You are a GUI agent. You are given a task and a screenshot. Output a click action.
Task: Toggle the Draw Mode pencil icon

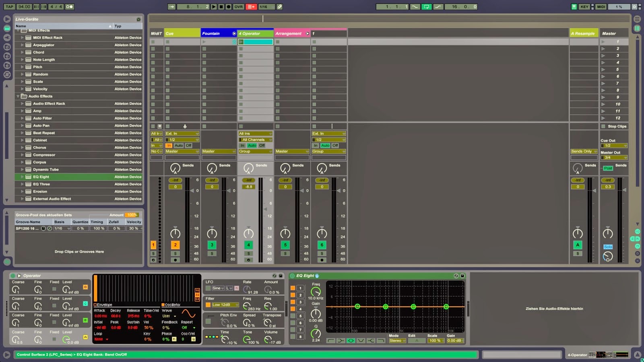(x=280, y=6)
